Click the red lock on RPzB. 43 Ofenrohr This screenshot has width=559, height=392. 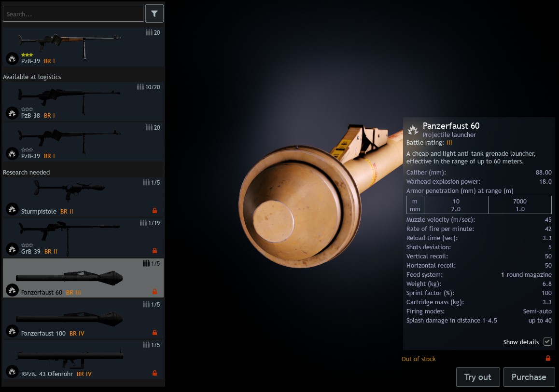click(x=155, y=373)
